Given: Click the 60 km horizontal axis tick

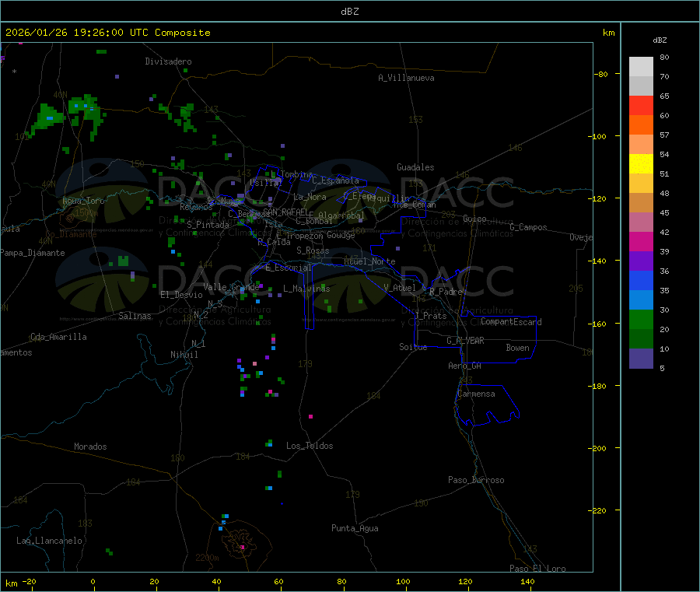Looking at the screenshot, I should tap(278, 582).
